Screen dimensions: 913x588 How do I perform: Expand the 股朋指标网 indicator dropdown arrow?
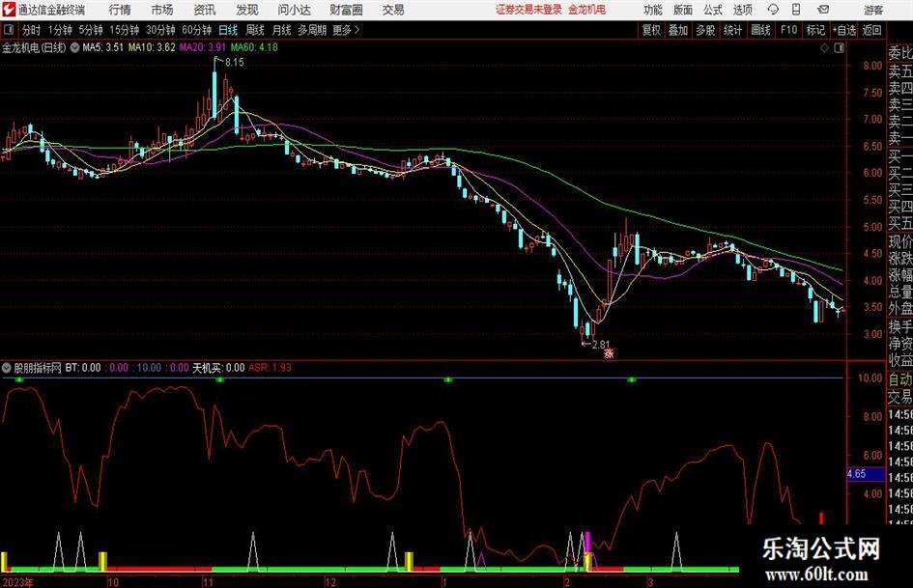(7, 368)
